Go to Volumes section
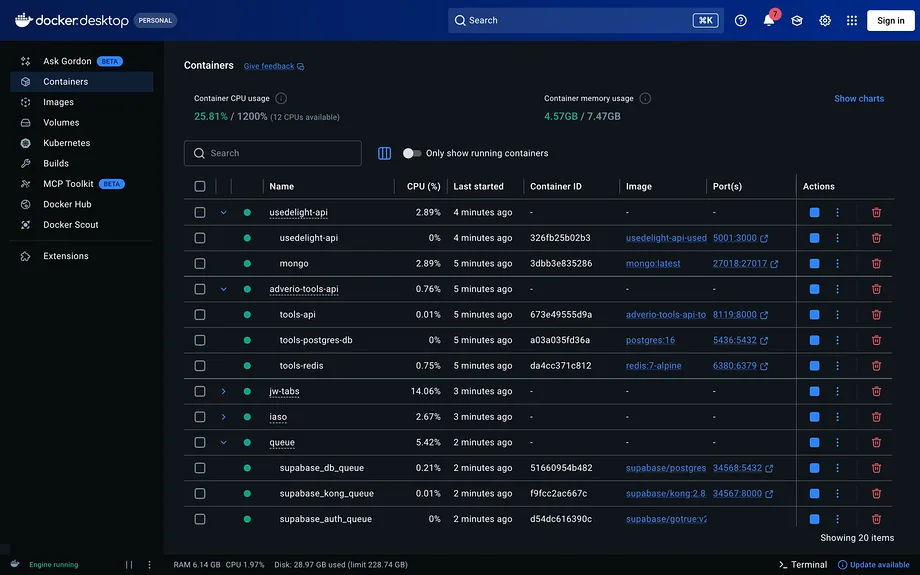 (x=82, y=123)
